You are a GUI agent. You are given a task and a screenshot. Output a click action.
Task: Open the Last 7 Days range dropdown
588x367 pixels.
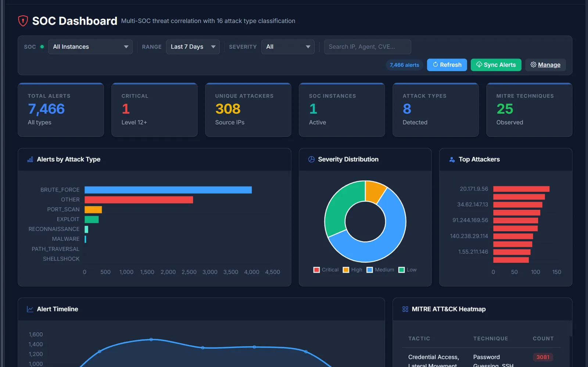[x=193, y=47]
